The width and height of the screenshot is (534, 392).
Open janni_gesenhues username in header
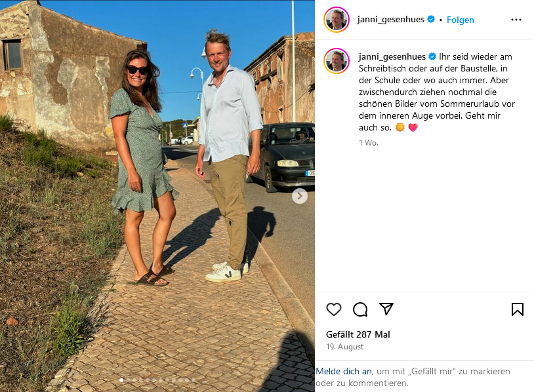point(390,20)
